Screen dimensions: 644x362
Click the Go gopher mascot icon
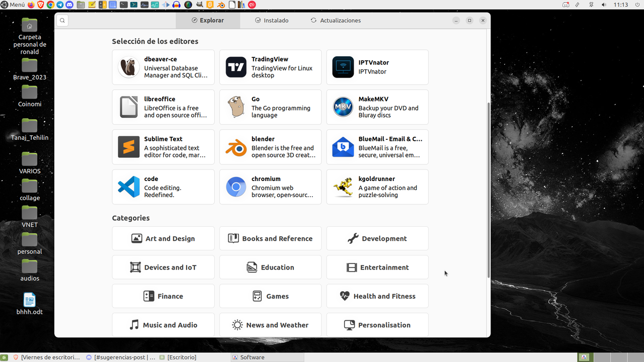click(236, 107)
